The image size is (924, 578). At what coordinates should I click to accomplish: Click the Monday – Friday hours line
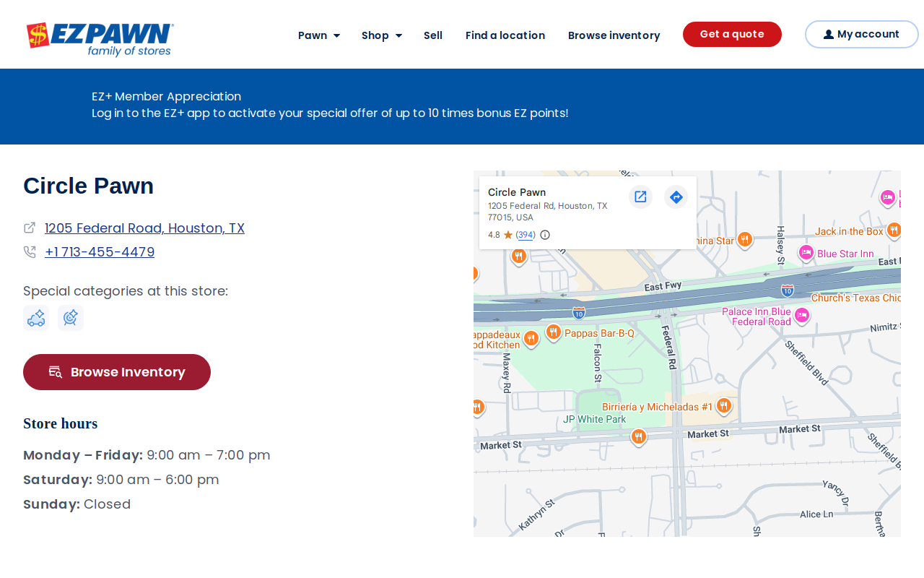coord(147,455)
